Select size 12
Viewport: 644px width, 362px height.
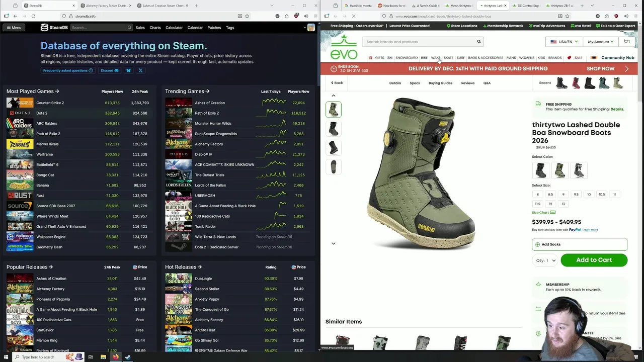coord(550,204)
